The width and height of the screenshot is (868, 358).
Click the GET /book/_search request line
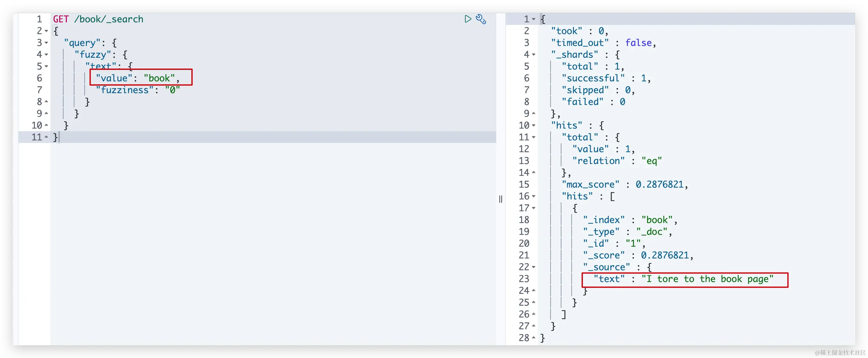pos(98,19)
